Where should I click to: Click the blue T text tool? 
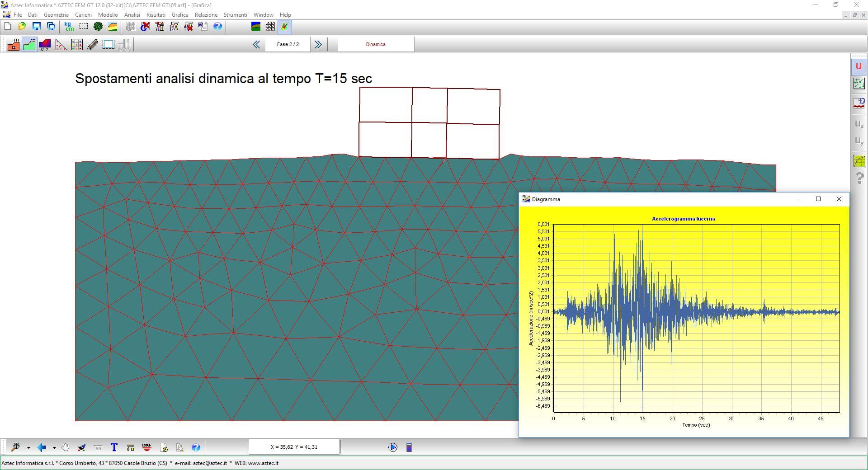pos(114,447)
